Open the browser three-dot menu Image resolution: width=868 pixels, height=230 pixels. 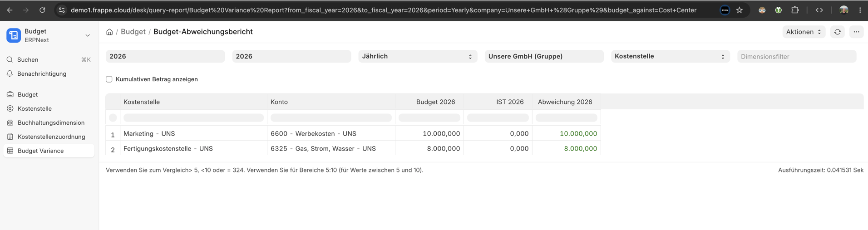click(860, 10)
